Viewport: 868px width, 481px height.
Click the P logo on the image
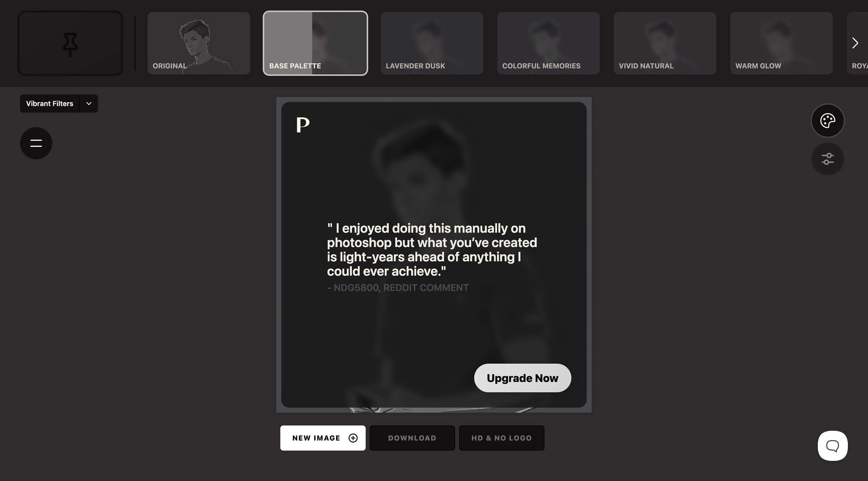tap(303, 125)
